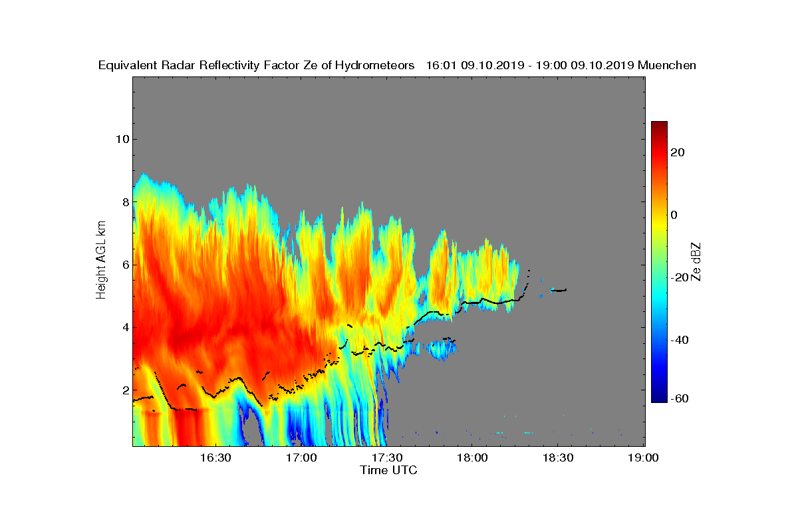Click the "Ze dBZ" colorbar label
This screenshot has width=798, height=532.
coord(697,261)
